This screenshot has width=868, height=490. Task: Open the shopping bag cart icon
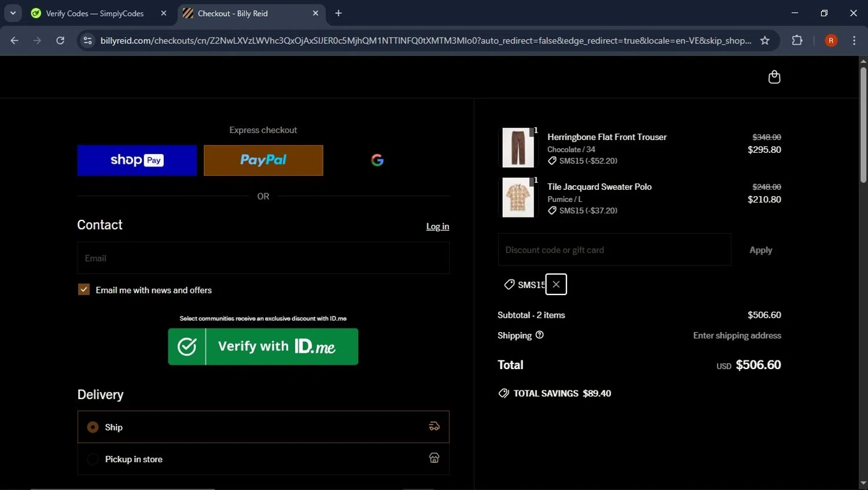click(774, 77)
